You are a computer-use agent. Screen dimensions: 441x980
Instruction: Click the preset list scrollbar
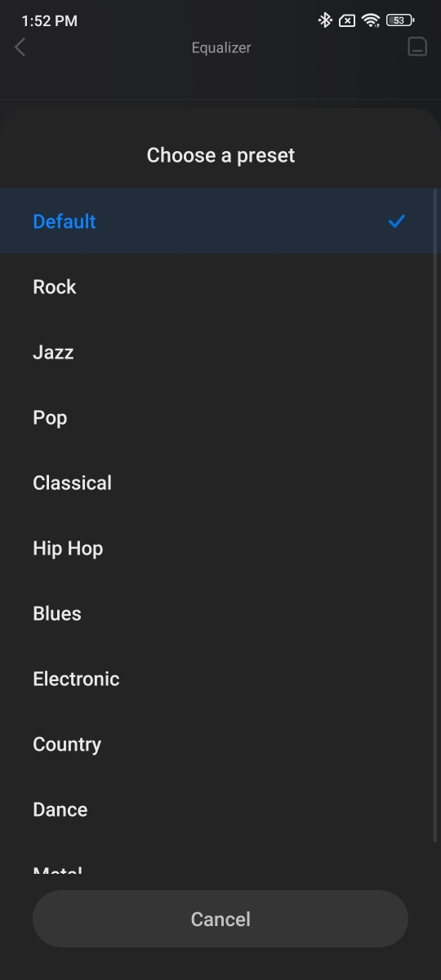pos(435,514)
